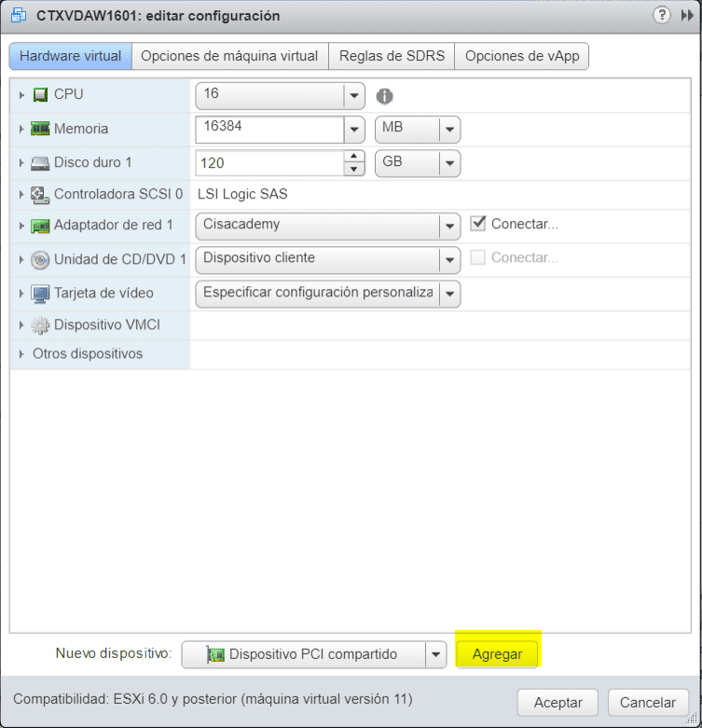This screenshot has width=702, height=728.
Task: Open the Dispositivo cliente dropdown
Action: tap(449, 260)
